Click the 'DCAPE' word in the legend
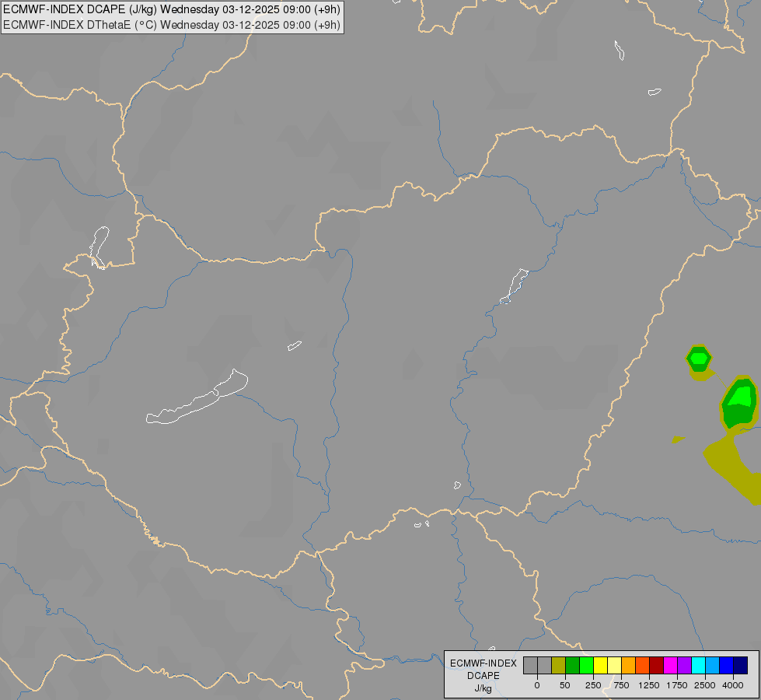Image resolution: width=761 pixels, height=700 pixels. tap(483, 676)
